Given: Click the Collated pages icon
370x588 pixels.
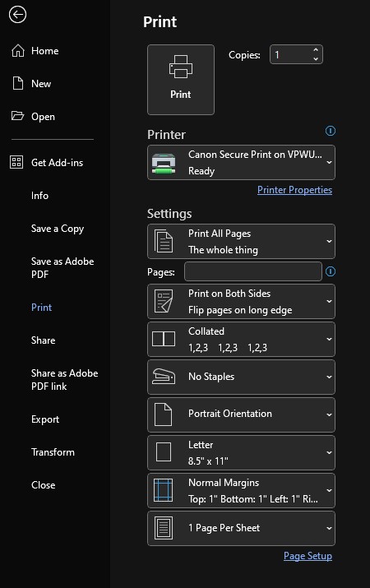Looking at the screenshot, I should (x=164, y=339).
